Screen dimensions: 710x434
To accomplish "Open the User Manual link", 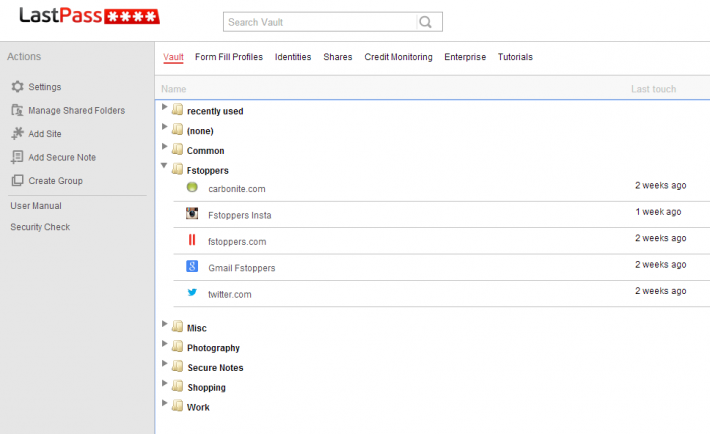I will point(36,206).
